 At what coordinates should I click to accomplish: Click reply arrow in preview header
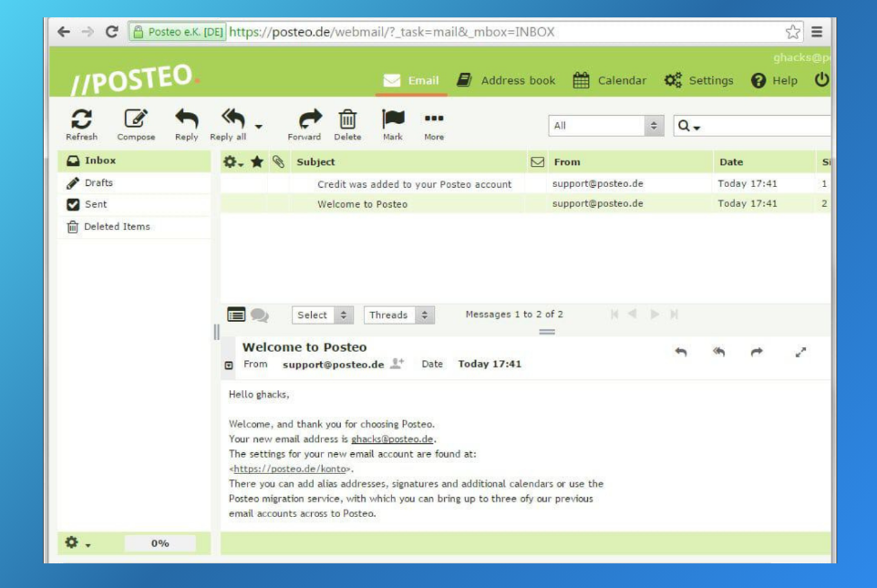click(681, 352)
